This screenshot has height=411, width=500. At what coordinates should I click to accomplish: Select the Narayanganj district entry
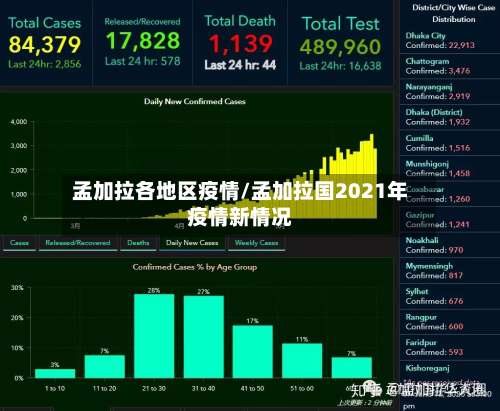click(450, 92)
